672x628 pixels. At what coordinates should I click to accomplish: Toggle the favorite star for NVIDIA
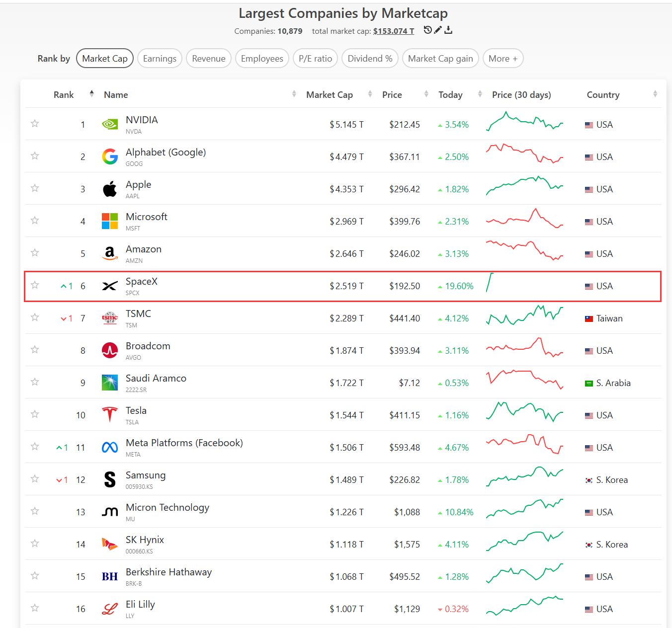(x=35, y=123)
